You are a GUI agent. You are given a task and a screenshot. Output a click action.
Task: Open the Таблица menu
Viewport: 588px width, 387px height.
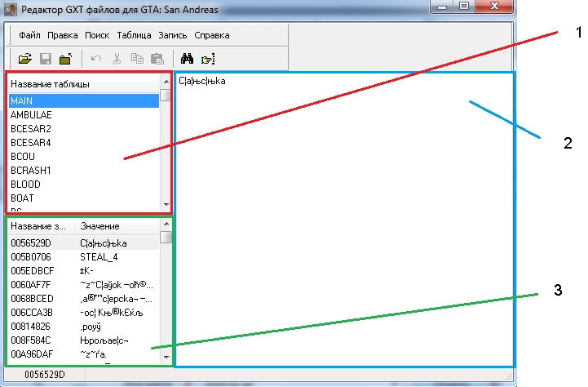pyautogui.click(x=134, y=36)
